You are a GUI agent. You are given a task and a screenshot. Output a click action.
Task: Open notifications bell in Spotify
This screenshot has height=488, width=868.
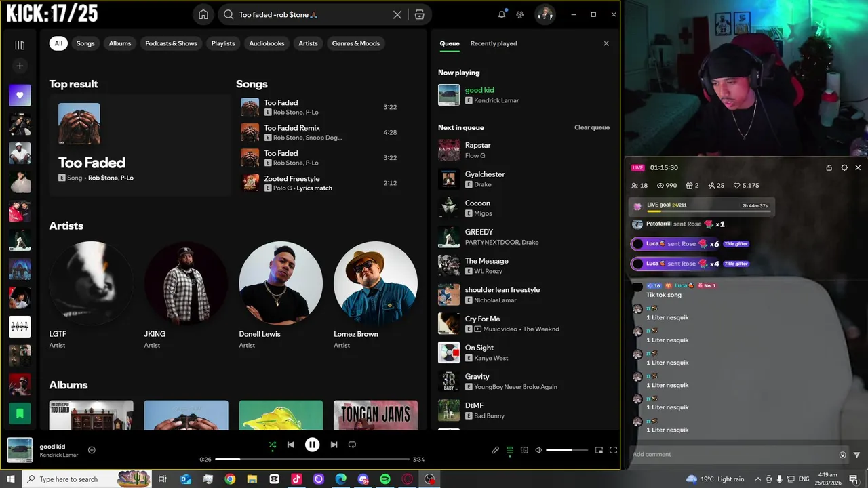[502, 14]
